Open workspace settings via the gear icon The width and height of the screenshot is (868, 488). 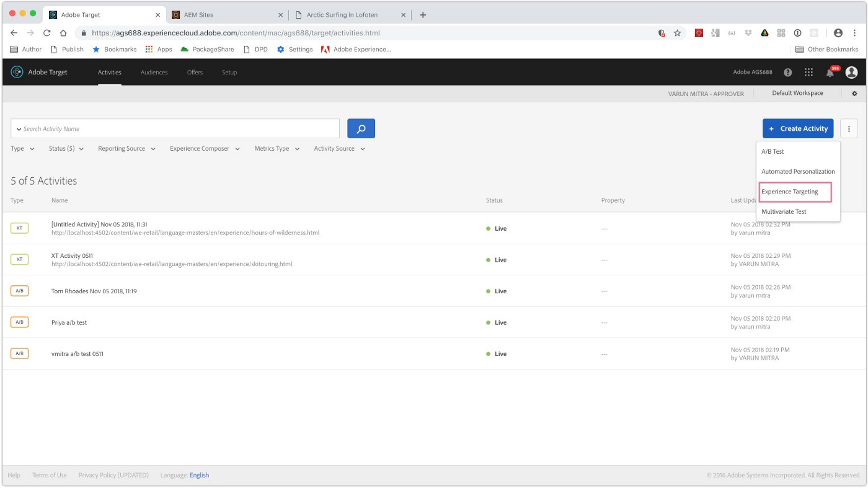coord(854,93)
